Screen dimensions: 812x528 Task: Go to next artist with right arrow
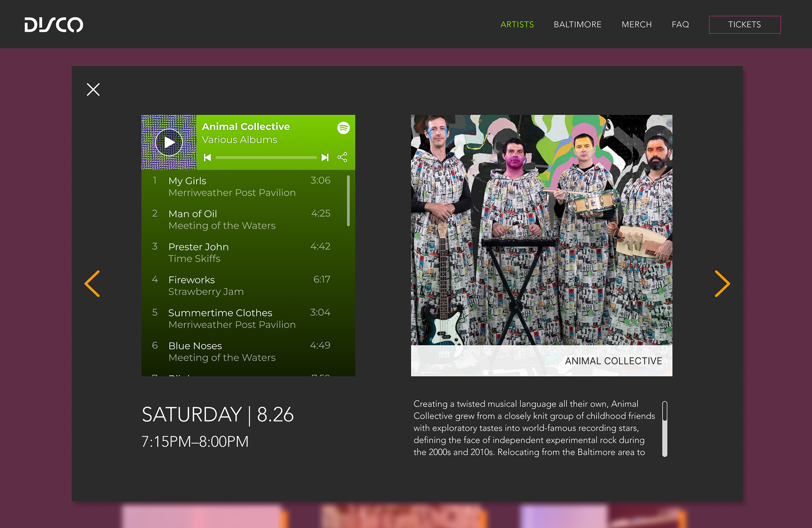click(722, 283)
